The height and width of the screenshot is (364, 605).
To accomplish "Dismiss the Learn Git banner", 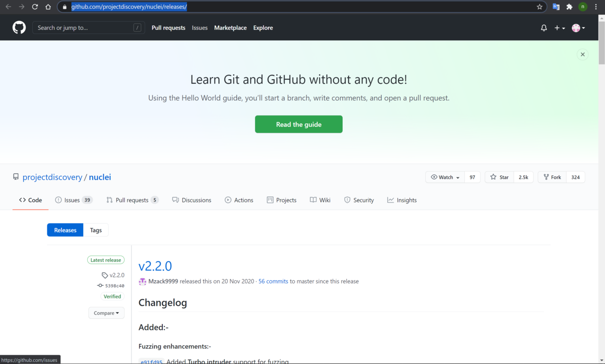I will click(x=582, y=54).
